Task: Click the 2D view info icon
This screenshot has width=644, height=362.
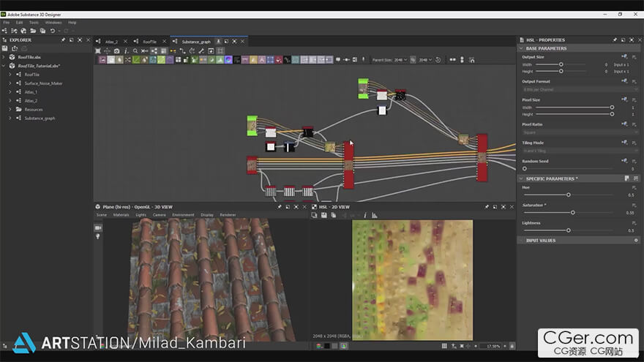Action: pos(365,215)
